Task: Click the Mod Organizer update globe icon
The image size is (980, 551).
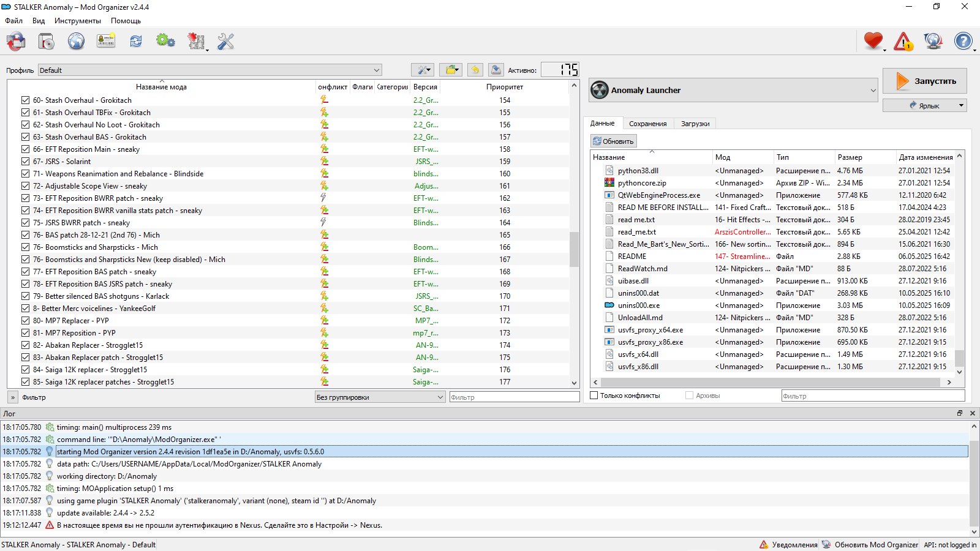Action: click(933, 42)
